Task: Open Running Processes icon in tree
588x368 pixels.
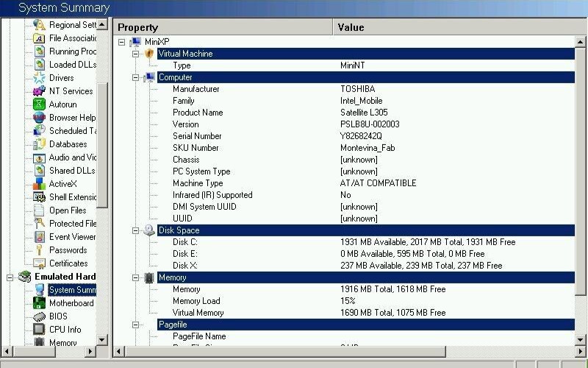Action: tap(39, 51)
